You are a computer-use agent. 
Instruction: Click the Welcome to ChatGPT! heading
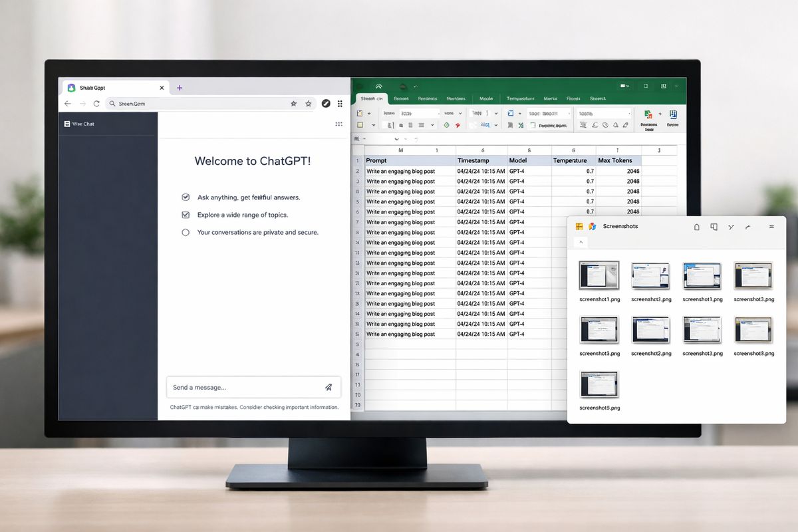(253, 161)
